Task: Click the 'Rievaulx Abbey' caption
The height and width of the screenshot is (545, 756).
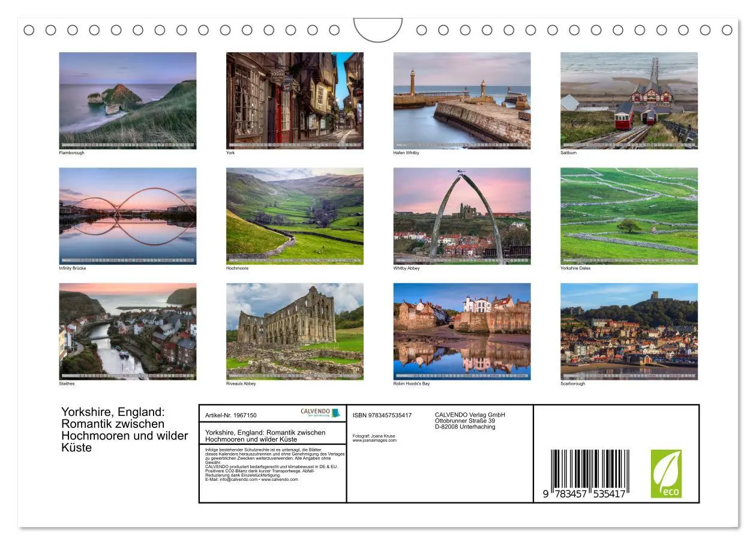Action: click(241, 384)
